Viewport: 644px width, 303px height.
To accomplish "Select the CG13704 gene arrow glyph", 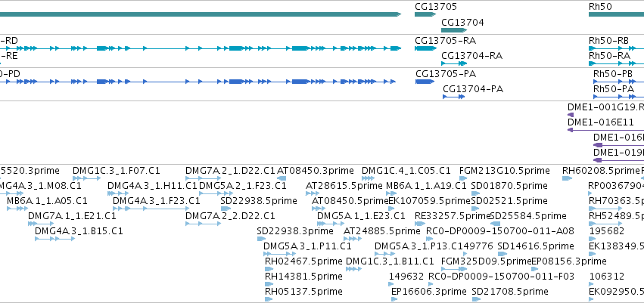I will click(x=454, y=30).
